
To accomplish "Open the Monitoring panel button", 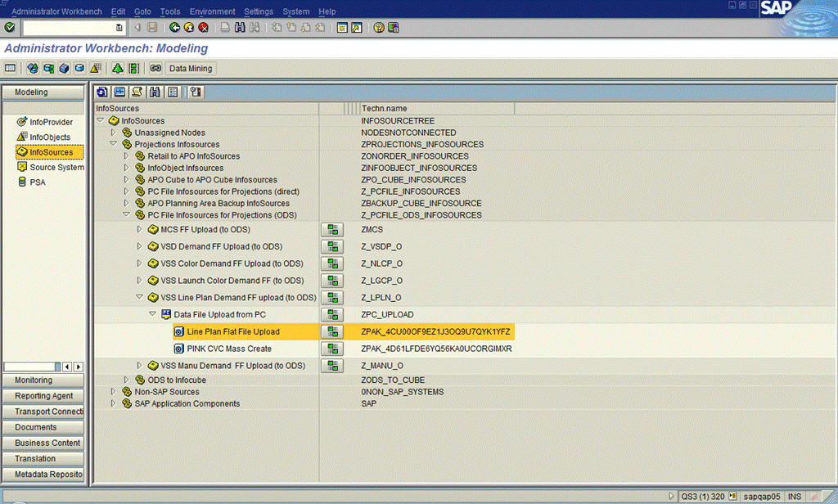I will pos(43,380).
